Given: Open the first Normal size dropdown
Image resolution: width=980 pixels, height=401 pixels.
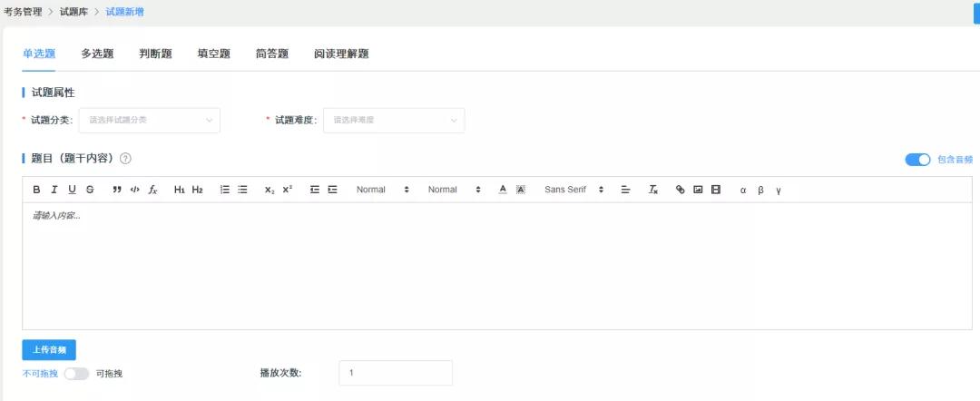Looking at the screenshot, I should [x=383, y=190].
